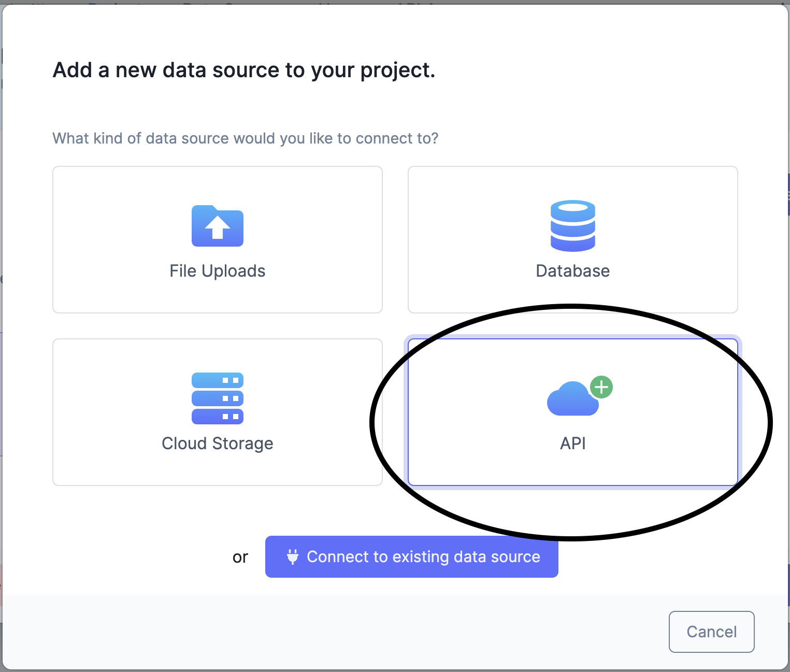Choose Database as the data source type
790x672 pixels.
click(x=572, y=239)
